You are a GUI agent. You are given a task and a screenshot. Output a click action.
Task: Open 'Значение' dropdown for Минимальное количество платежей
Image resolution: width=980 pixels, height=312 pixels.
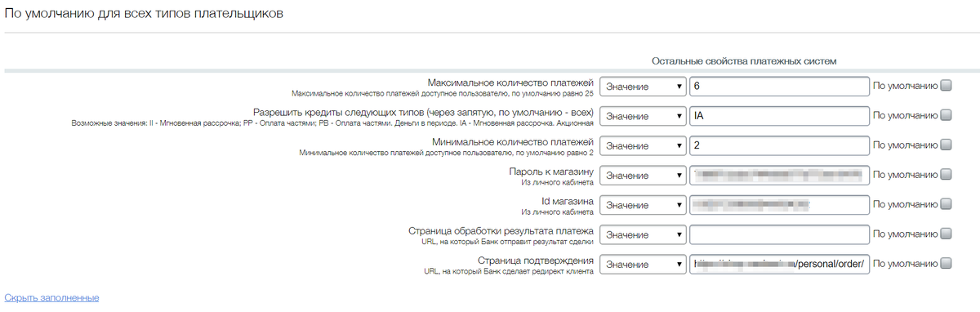643,145
